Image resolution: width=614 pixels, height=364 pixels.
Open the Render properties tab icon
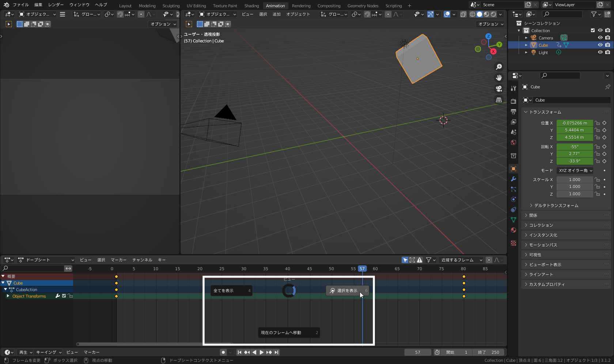point(513,101)
